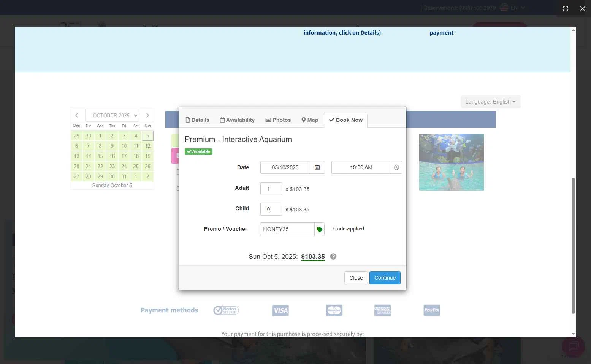Click the vertical scrollbar thumb of overlay
Image resolution: width=591 pixels, height=364 pixels.
pyautogui.click(x=573, y=246)
